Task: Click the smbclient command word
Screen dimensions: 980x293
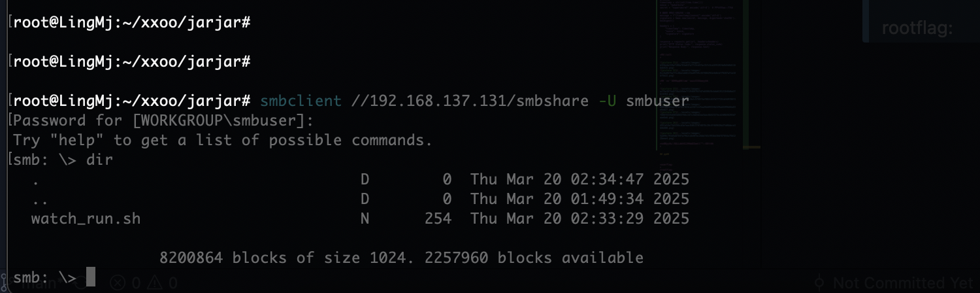Action: pyautogui.click(x=301, y=101)
